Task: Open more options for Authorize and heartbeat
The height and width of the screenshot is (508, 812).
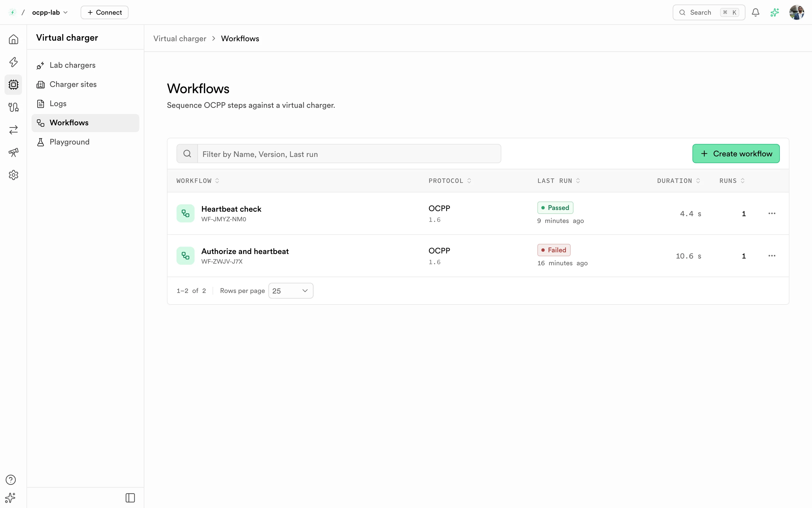Action: pyautogui.click(x=772, y=256)
